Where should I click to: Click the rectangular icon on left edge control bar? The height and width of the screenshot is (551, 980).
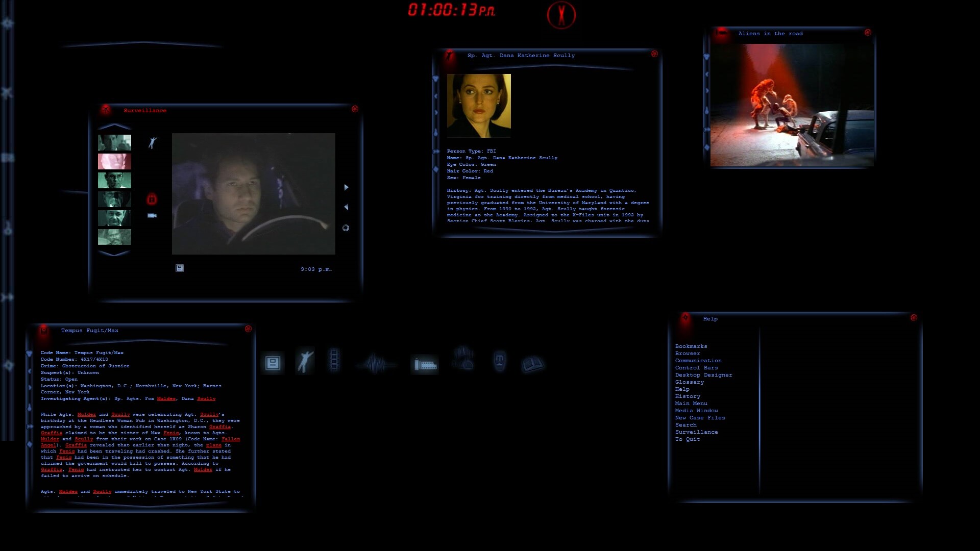point(7,158)
